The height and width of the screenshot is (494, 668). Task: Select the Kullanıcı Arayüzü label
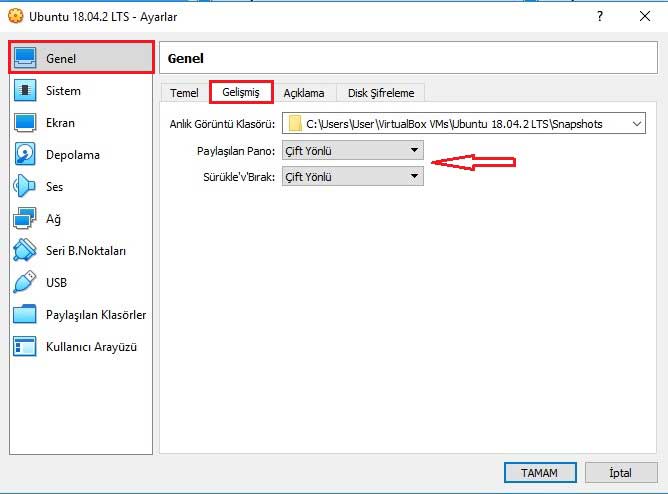(x=92, y=347)
